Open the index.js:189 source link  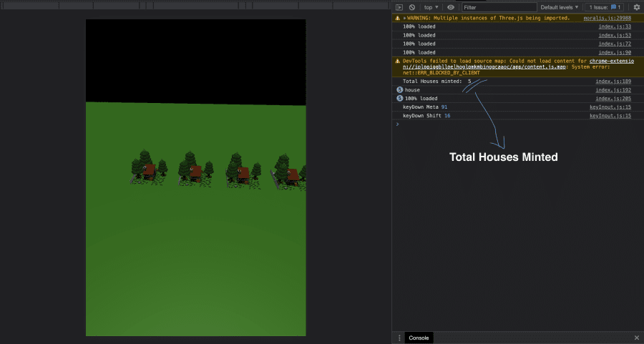(x=613, y=82)
